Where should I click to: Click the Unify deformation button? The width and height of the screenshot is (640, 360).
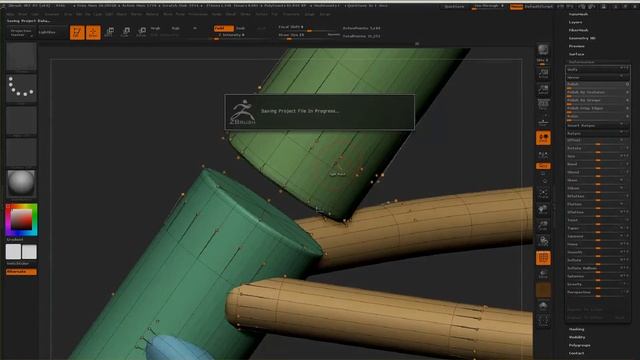598,70
